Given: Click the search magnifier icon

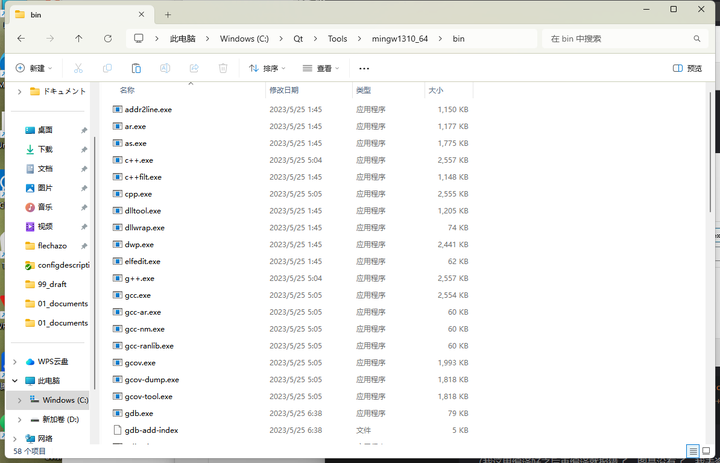Looking at the screenshot, I should (697, 39).
